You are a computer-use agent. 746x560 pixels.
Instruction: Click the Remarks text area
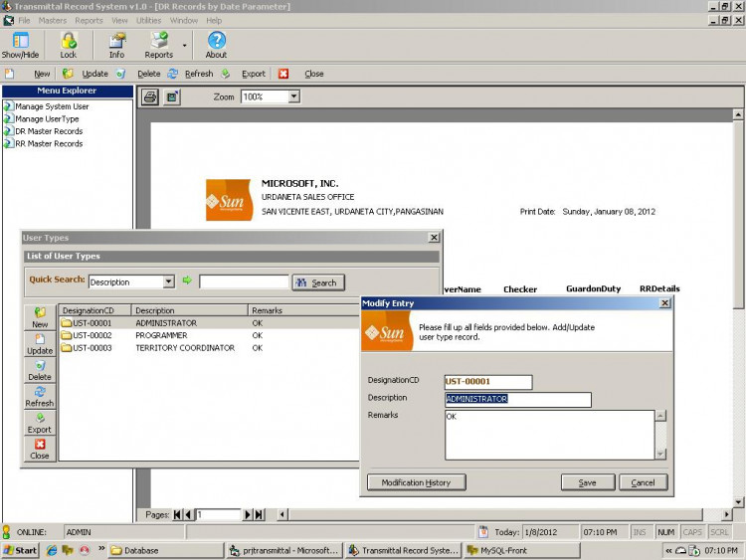tap(550, 435)
